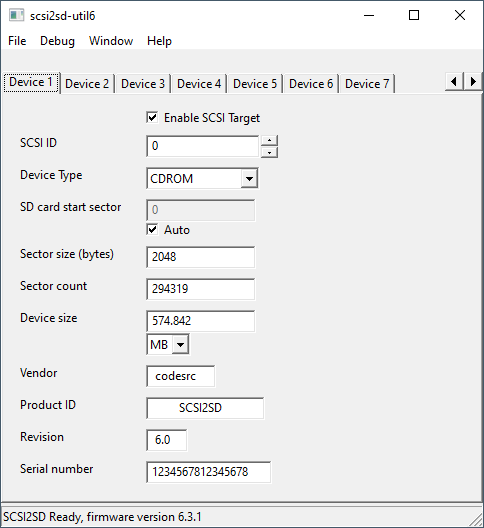This screenshot has height=528, width=484.
Task: Click the tab scroll left arrow
Action: point(454,81)
